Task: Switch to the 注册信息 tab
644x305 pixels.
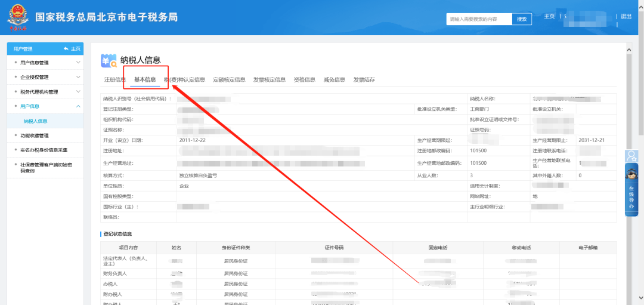Action: click(x=115, y=80)
